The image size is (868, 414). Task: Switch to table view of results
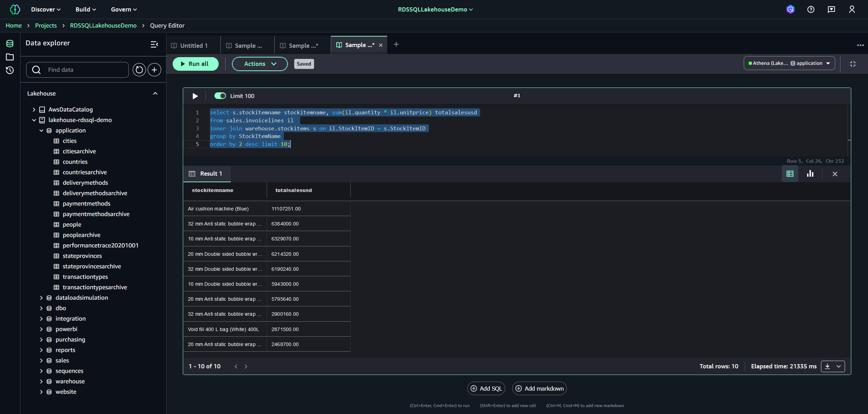click(790, 174)
